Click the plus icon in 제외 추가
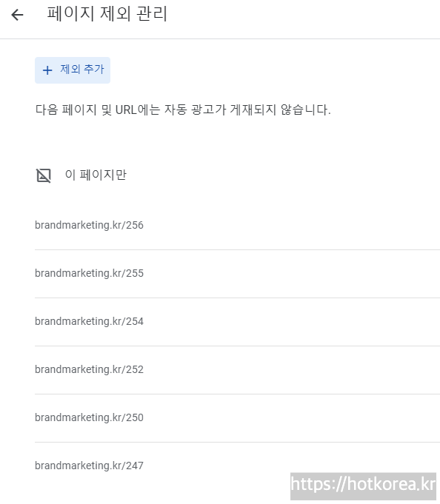The image size is (440, 504). (47, 70)
